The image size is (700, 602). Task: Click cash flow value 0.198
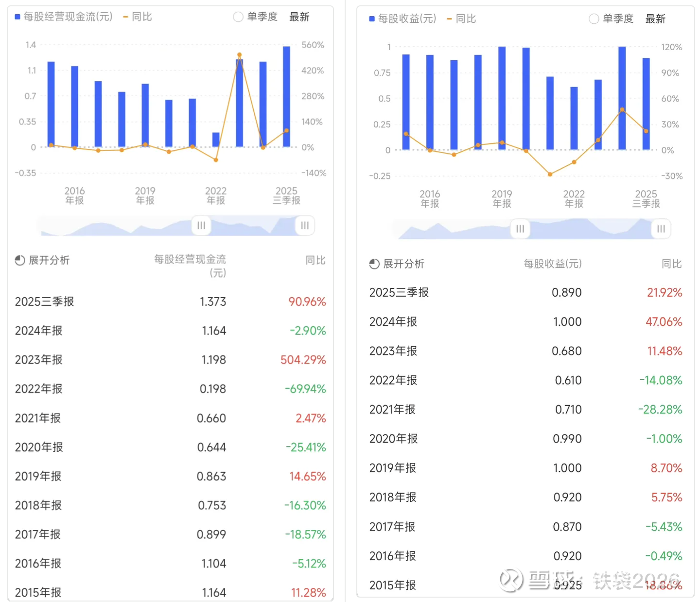point(213,389)
